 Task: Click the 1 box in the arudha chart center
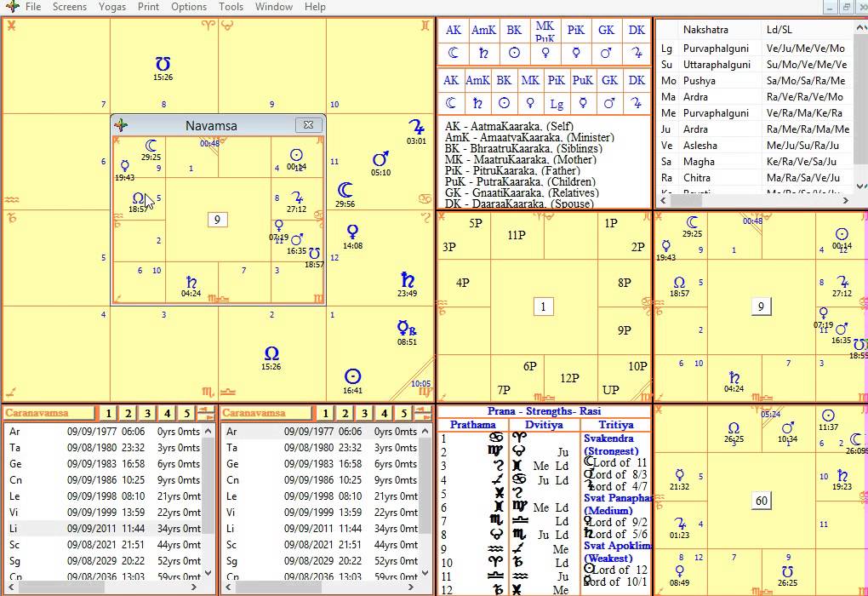(x=543, y=307)
